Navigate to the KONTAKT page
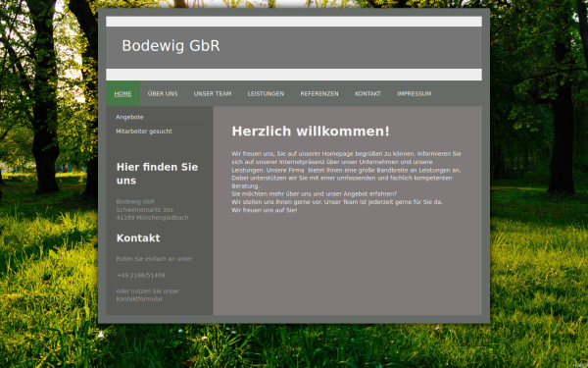Image resolution: width=588 pixels, height=368 pixels. coord(367,93)
